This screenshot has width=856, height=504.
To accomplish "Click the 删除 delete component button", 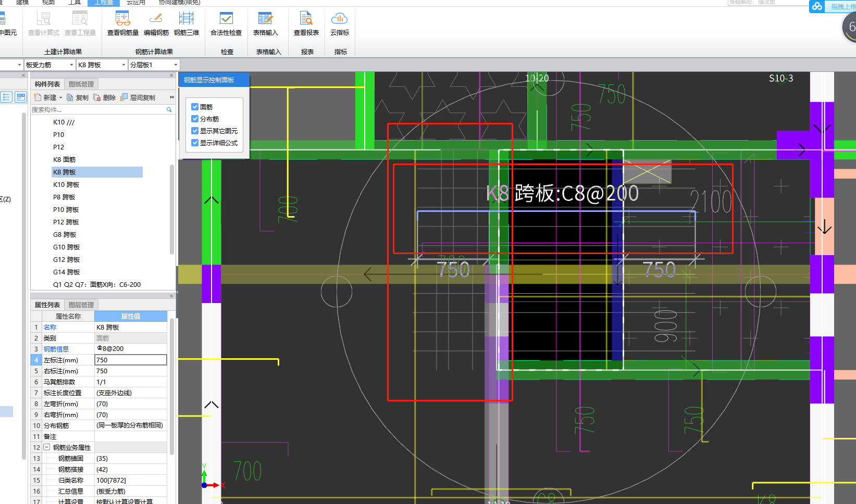I will tap(105, 97).
